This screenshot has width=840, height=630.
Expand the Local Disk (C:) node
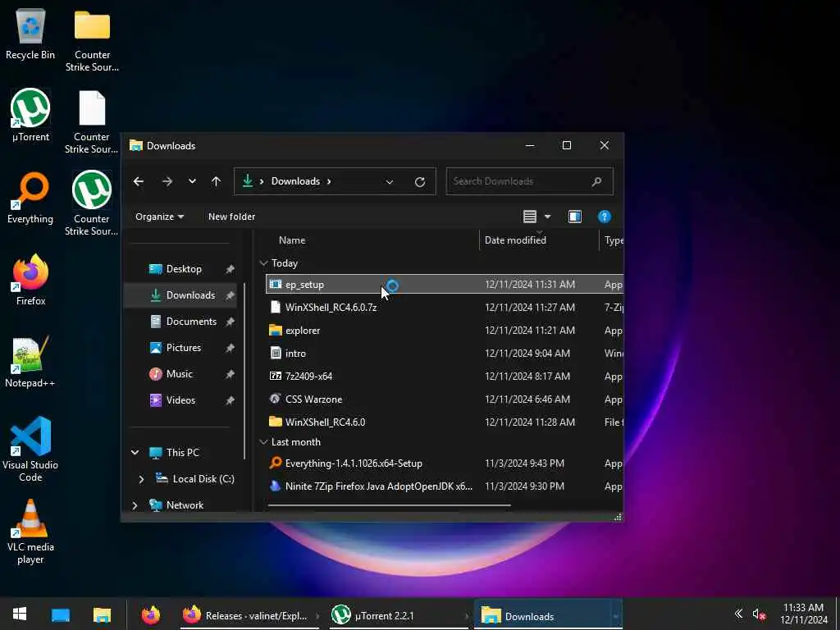coord(141,479)
